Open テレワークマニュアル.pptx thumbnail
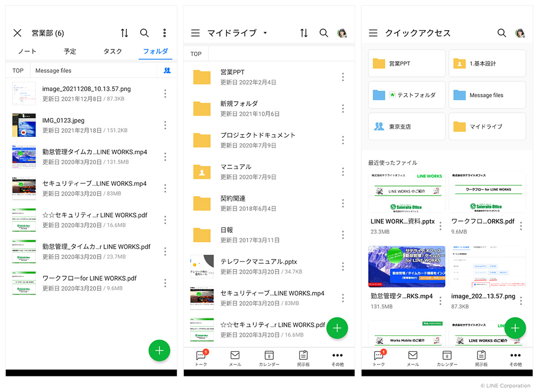 (x=202, y=267)
